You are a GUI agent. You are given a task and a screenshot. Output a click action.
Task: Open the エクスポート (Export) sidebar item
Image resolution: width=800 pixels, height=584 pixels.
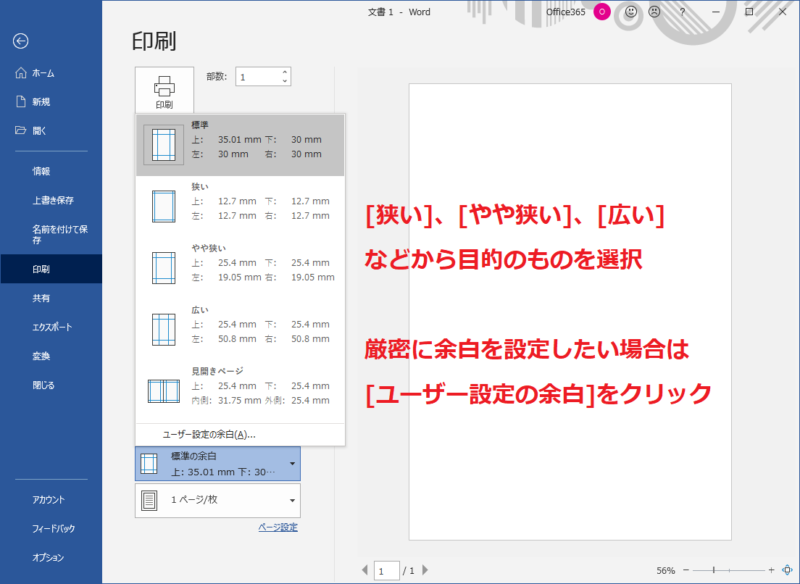click(51, 327)
